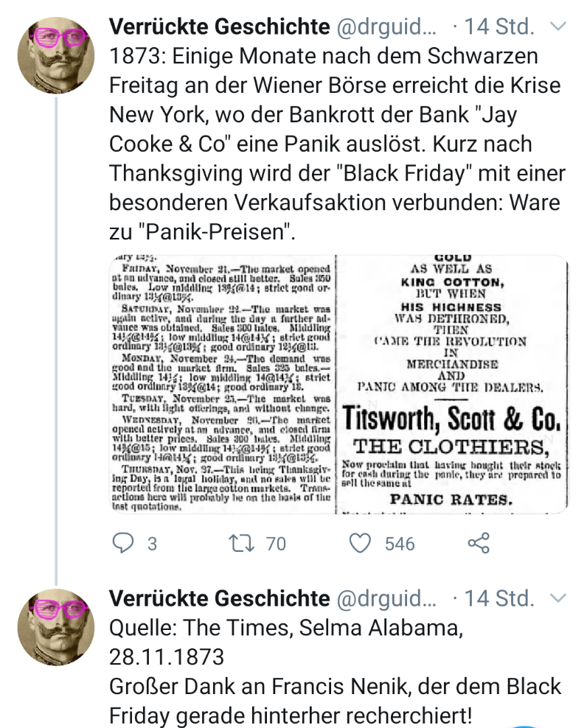Expand the chevron menu on the 1873 tweet
Image resolution: width=587 pixels, height=728 pixels.
(x=558, y=27)
